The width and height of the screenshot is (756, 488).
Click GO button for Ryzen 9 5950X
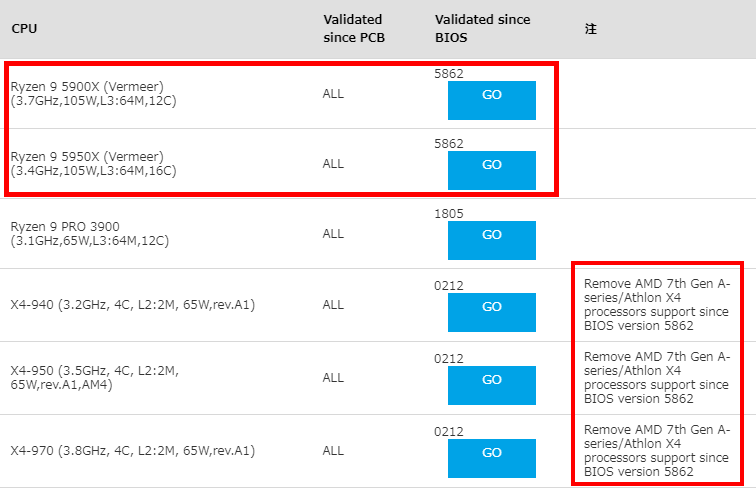tap(492, 170)
